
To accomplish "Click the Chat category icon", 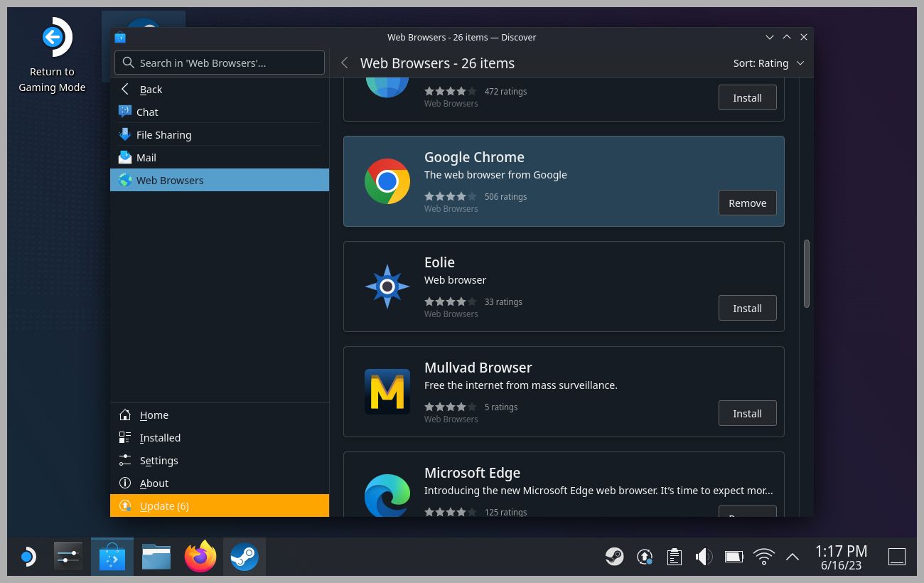I will [125, 112].
